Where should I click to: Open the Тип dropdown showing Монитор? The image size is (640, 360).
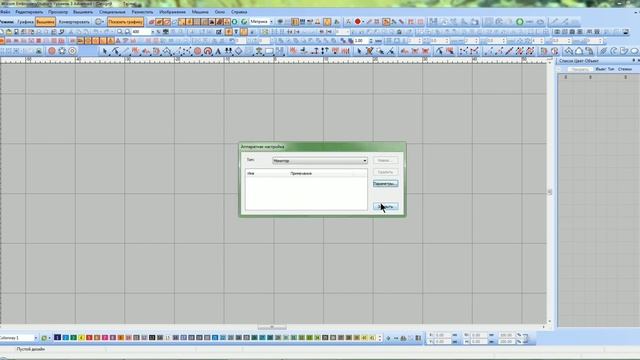click(x=320, y=161)
